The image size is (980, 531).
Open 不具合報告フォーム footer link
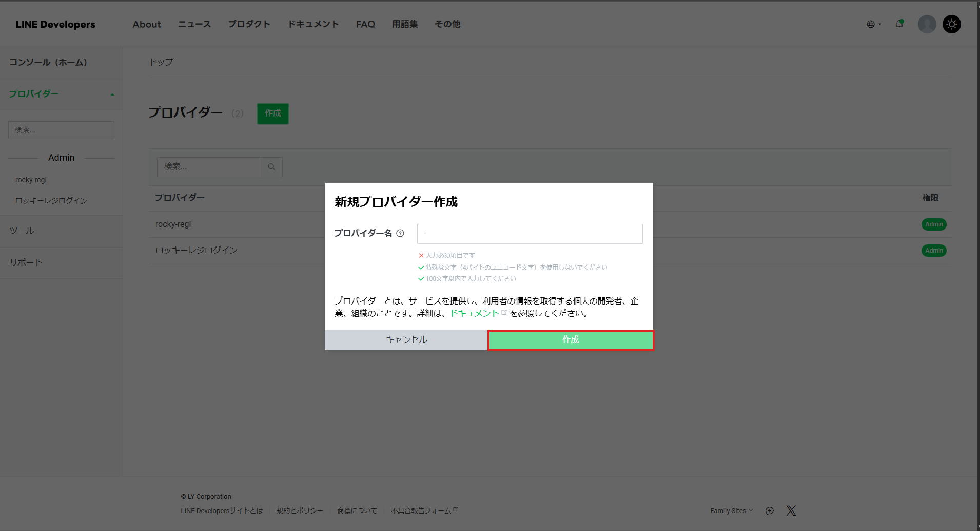(424, 511)
